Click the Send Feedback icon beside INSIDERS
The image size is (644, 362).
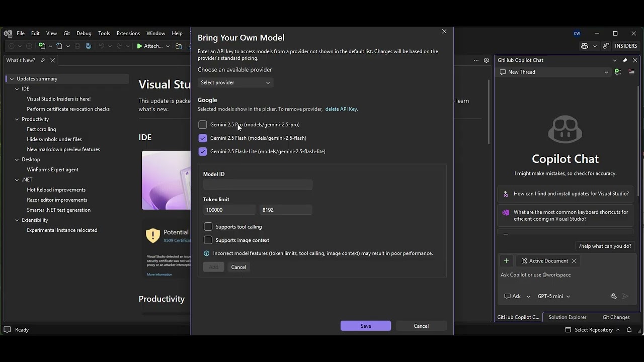coord(606,46)
